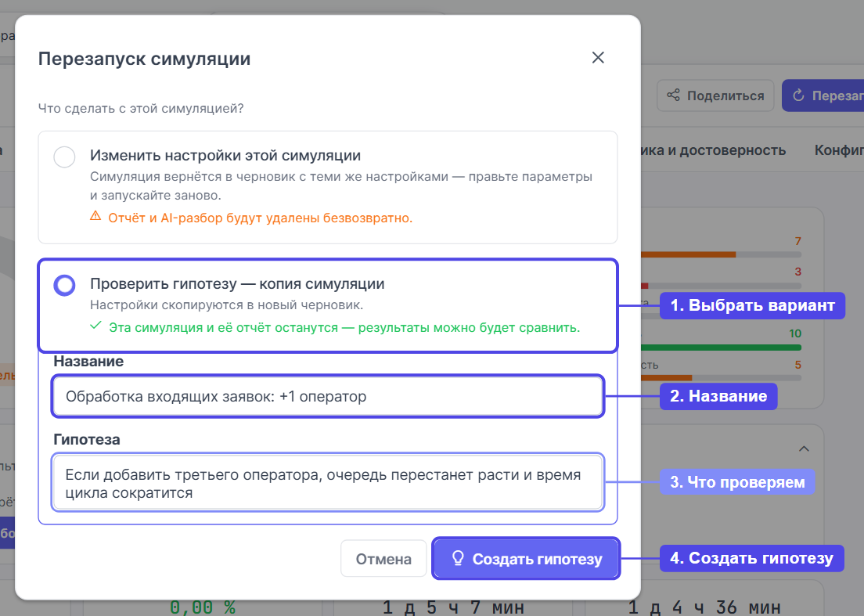Click the Название input field
The width and height of the screenshot is (864, 616).
click(x=328, y=396)
